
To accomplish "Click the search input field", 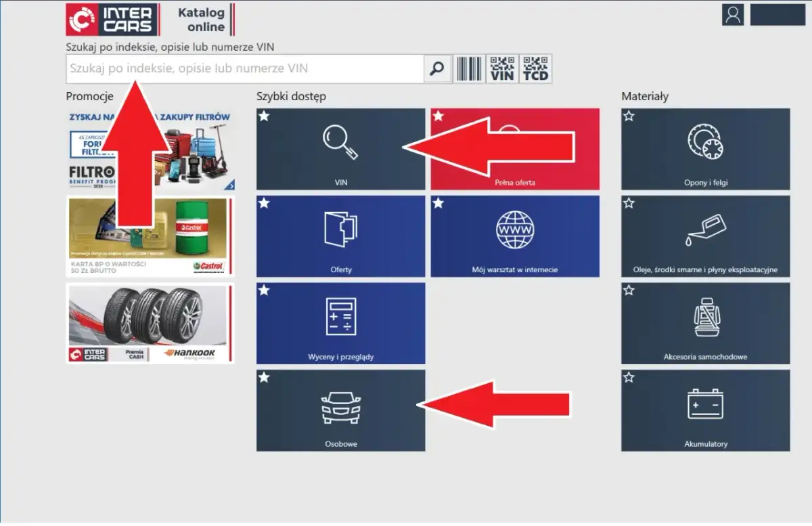I will [x=244, y=68].
